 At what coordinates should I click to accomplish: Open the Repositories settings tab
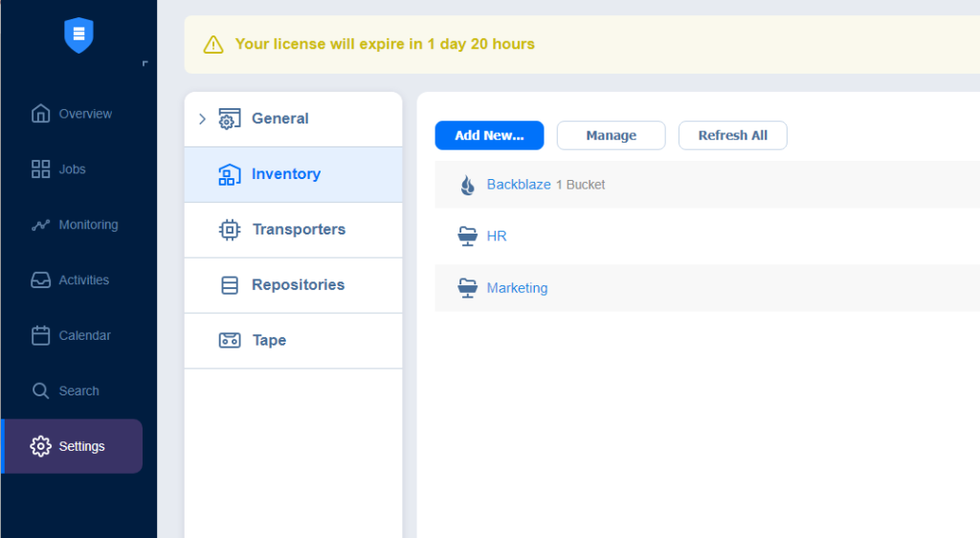point(293,285)
